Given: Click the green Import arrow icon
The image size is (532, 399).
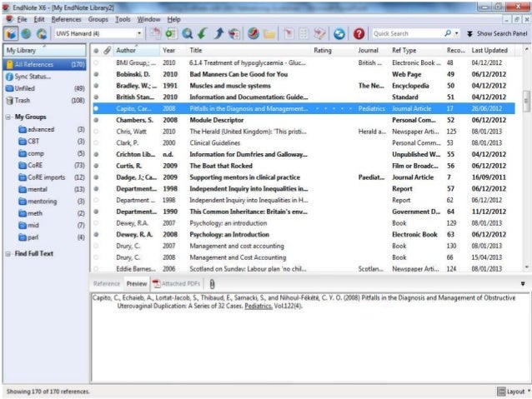Looking at the screenshot, I should [x=203, y=33].
